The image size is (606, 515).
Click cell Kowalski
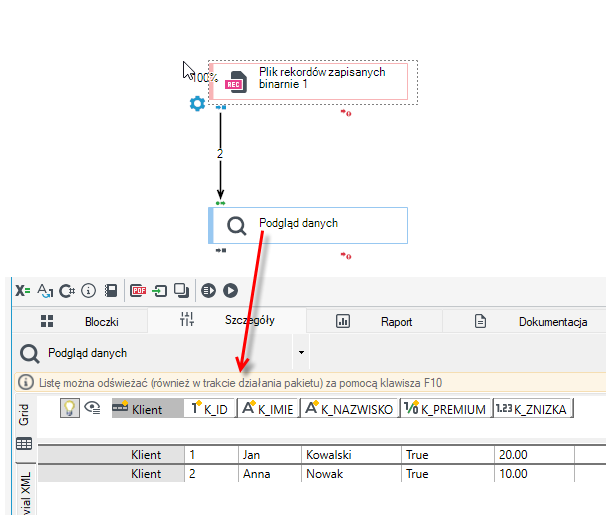(351, 455)
